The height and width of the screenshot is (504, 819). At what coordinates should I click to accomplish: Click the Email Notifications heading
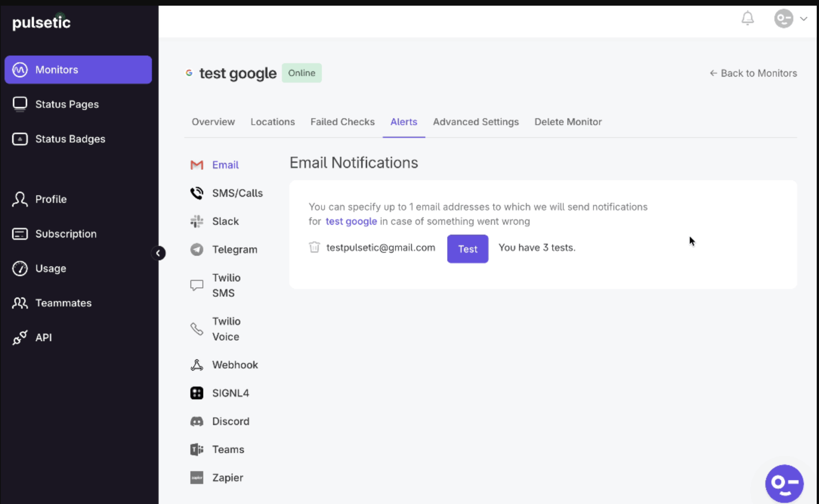point(354,163)
